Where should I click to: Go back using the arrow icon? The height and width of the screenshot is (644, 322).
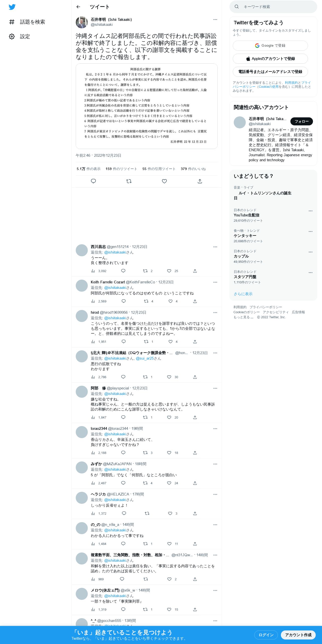pyautogui.click(x=78, y=7)
